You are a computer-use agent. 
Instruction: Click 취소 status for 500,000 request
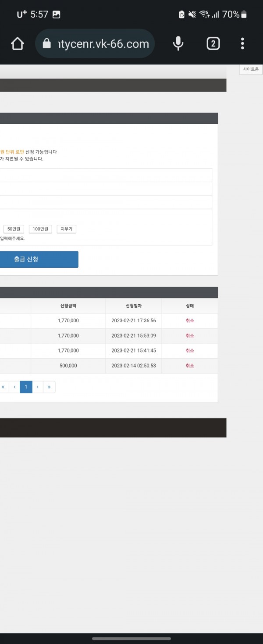(189, 366)
